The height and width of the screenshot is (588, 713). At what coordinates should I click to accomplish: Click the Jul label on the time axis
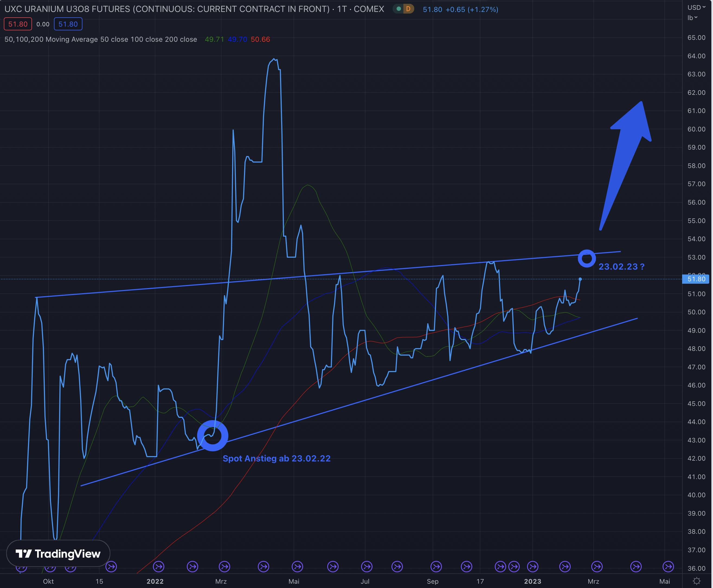coord(365,581)
